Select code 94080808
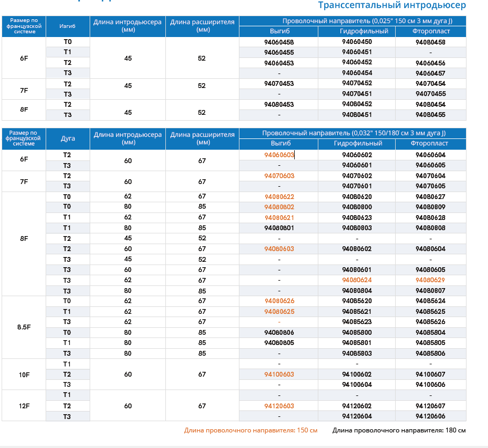 click(431, 227)
